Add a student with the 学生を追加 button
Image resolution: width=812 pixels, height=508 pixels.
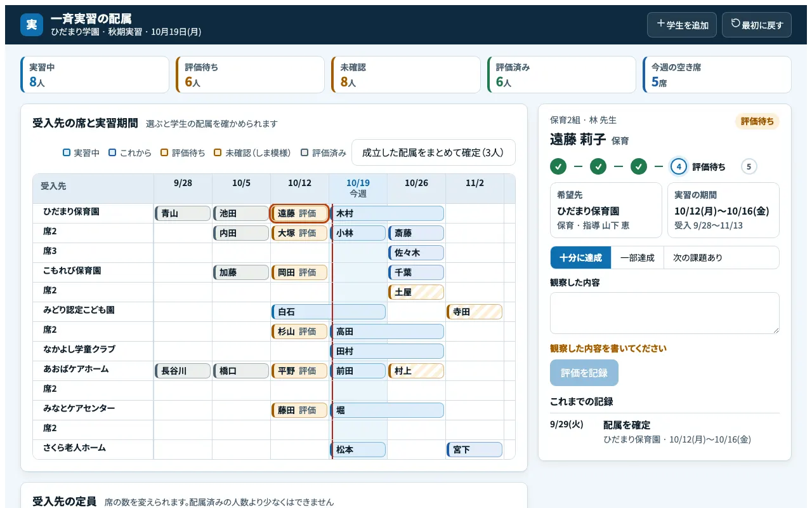[x=682, y=25]
